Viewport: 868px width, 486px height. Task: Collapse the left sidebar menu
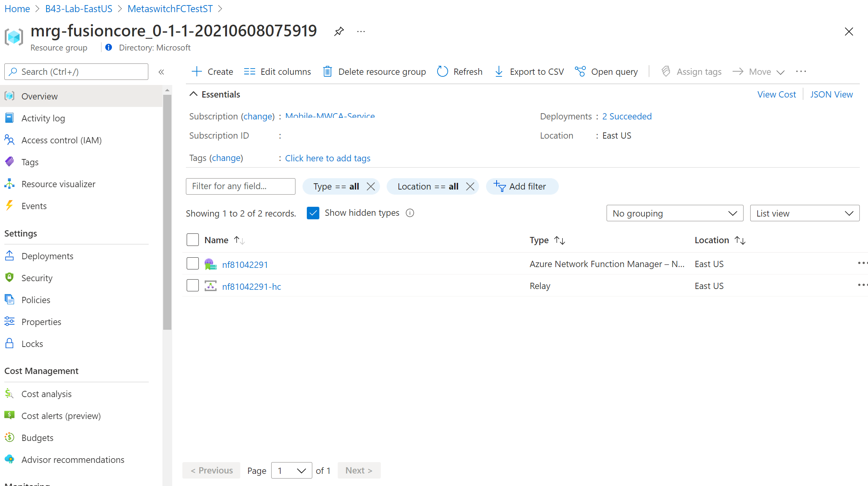coord(161,72)
